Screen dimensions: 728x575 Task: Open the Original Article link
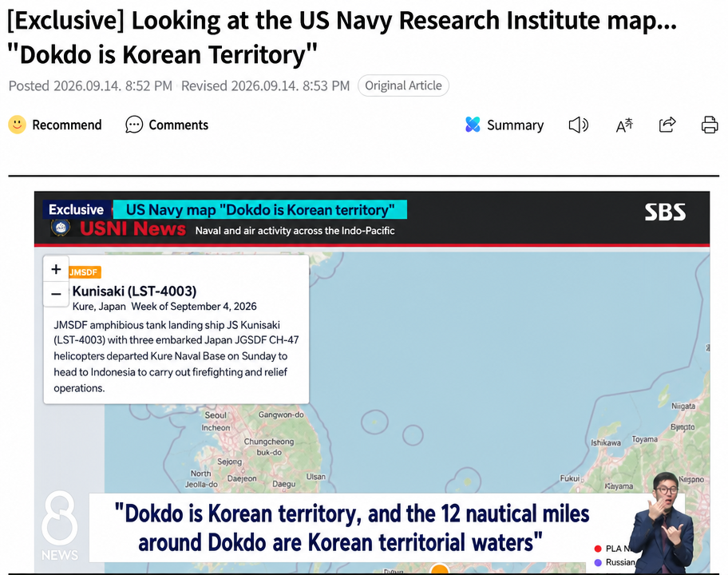[x=403, y=85]
